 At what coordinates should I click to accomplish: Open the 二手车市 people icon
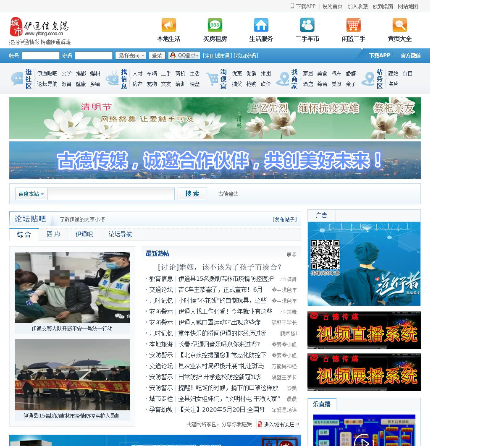pyautogui.click(x=307, y=25)
